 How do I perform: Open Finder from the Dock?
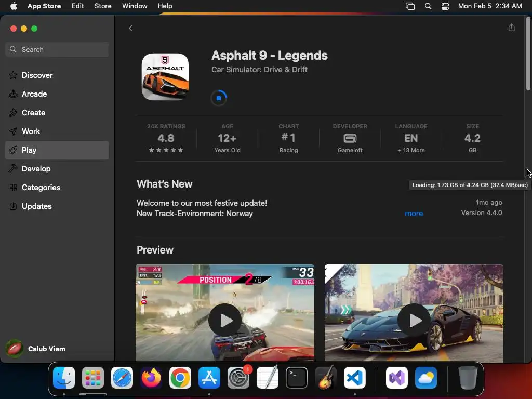(x=64, y=378)
